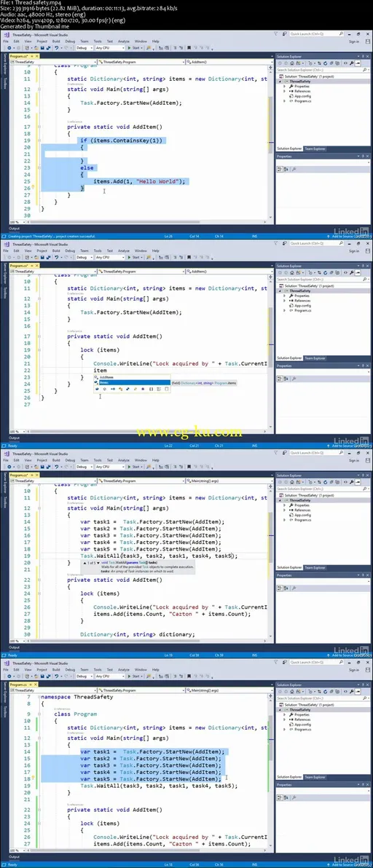The height and width of the screenshot is (868, 373).
Task: Open the Debug configuration dropdown in the first frame's toolbar
Action: click(85, 47)
